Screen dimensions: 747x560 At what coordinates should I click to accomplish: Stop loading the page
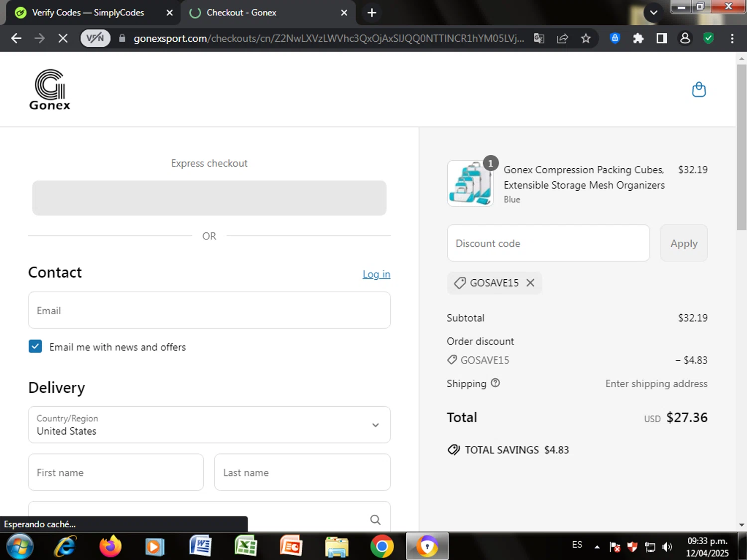tap(63, 38)
